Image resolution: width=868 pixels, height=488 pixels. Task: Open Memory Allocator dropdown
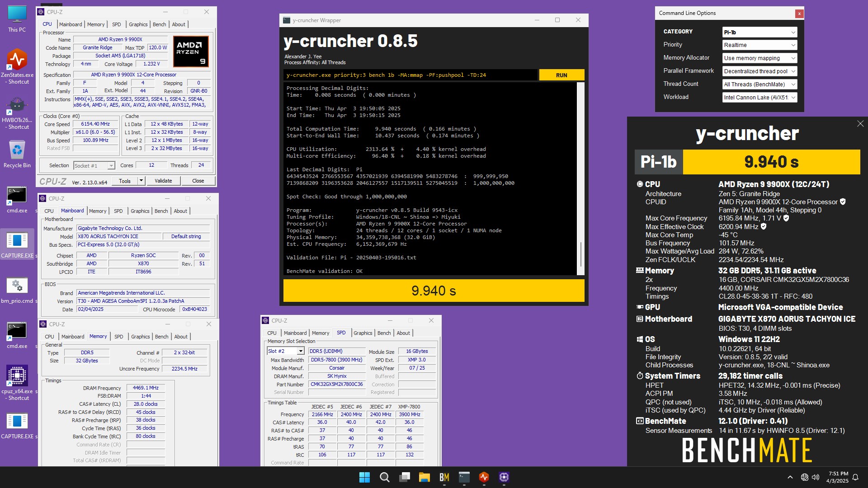pos(759,58)
